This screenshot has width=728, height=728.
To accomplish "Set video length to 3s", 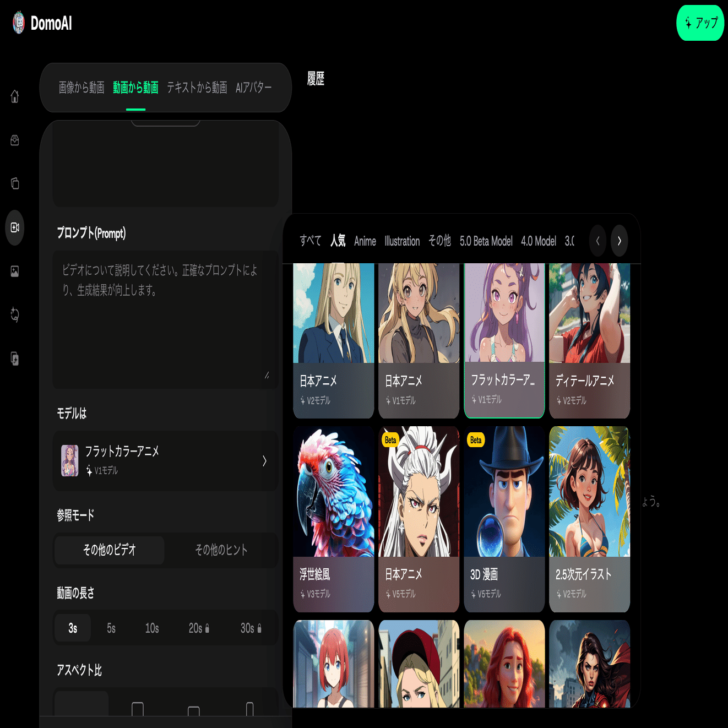I will point(73,628).
